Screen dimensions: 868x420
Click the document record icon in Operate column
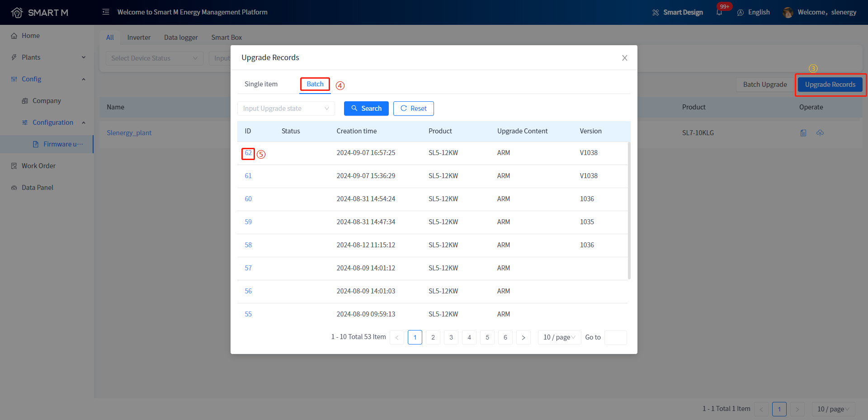[x=803, y=133]
